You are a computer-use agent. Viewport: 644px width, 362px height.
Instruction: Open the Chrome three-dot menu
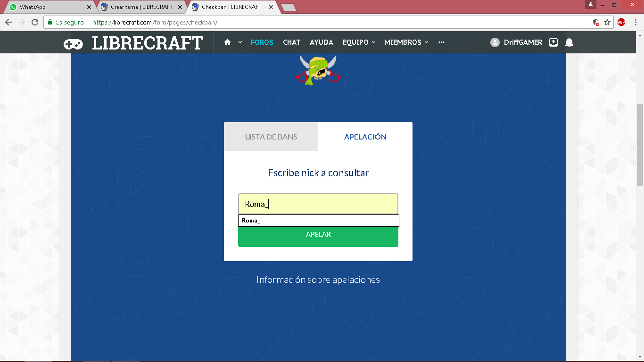[636, 22]
